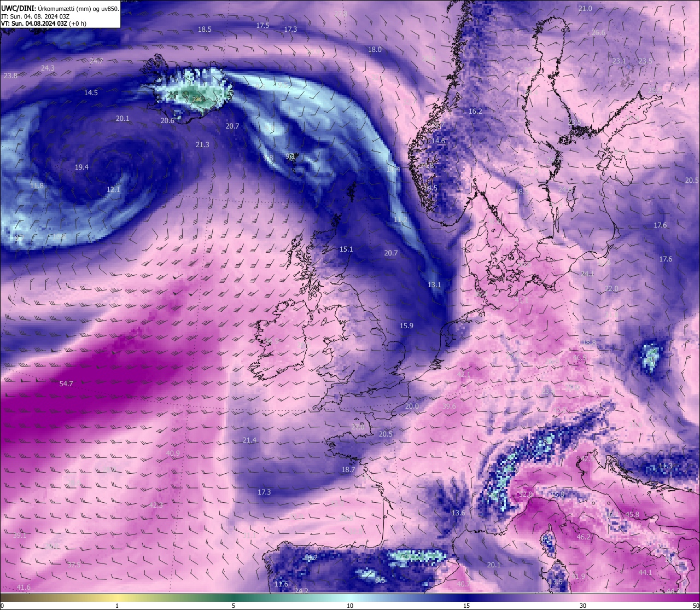Image resolution: width=700 pixels, height=610 pixels.
Task: Click the '15' tick on the color scale
Action: (x=466, y=606)
